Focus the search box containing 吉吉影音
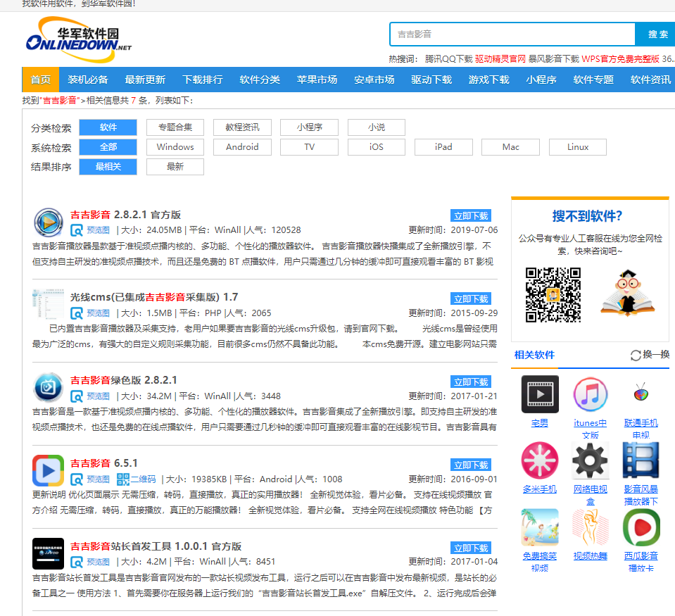675x616 pixels. pos(512,34)
